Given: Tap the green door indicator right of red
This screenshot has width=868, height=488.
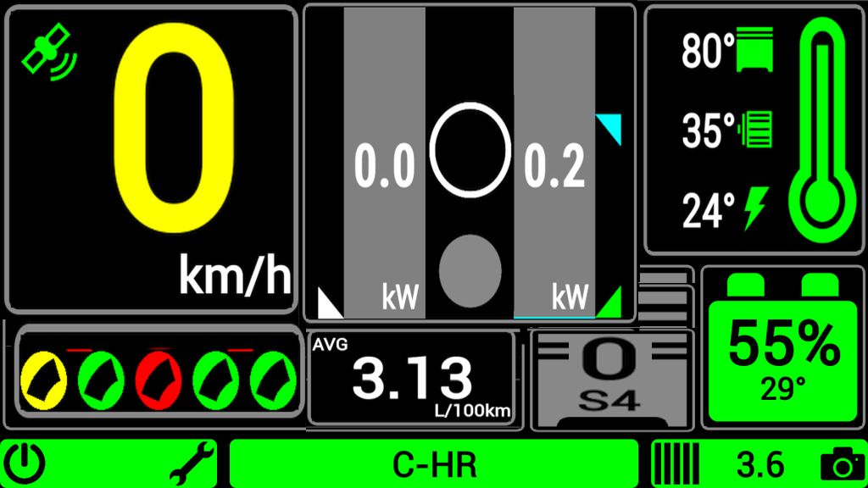Looking at the screenshot, I should click(216, 380).
